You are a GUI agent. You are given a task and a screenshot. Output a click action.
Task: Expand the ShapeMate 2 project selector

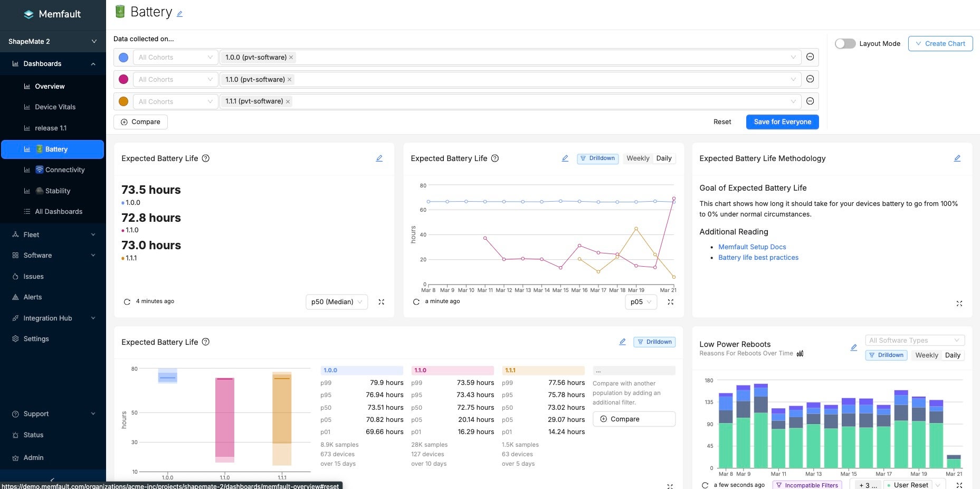point(53,42)
